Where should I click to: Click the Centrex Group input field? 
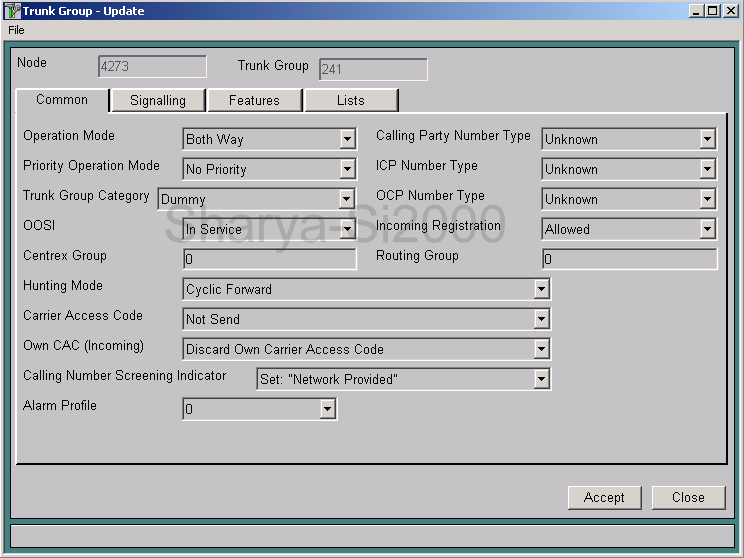click(269, 259)
